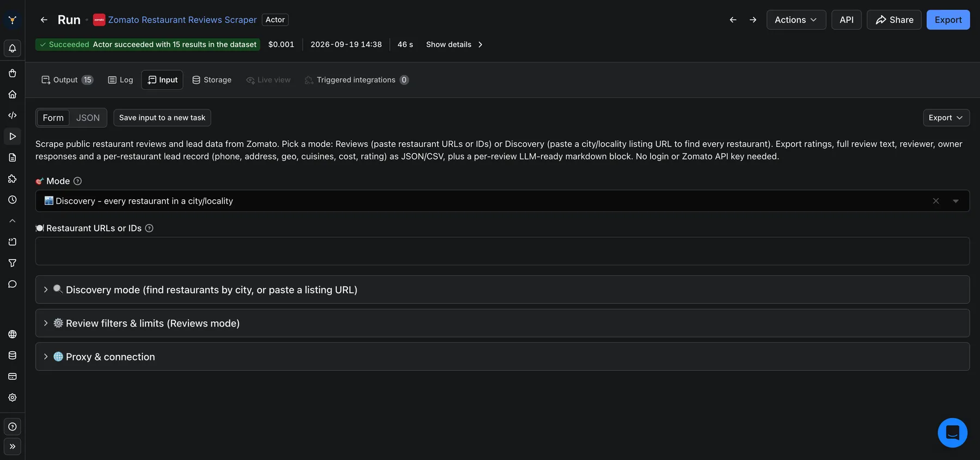
Task: Open Settings gear in sidebar
Action: [x=12, y=397]
